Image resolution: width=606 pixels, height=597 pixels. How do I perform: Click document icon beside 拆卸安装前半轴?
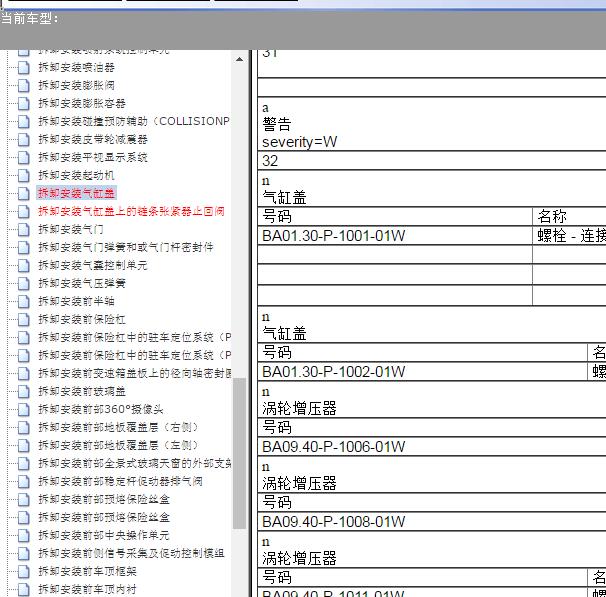point(24,301)
